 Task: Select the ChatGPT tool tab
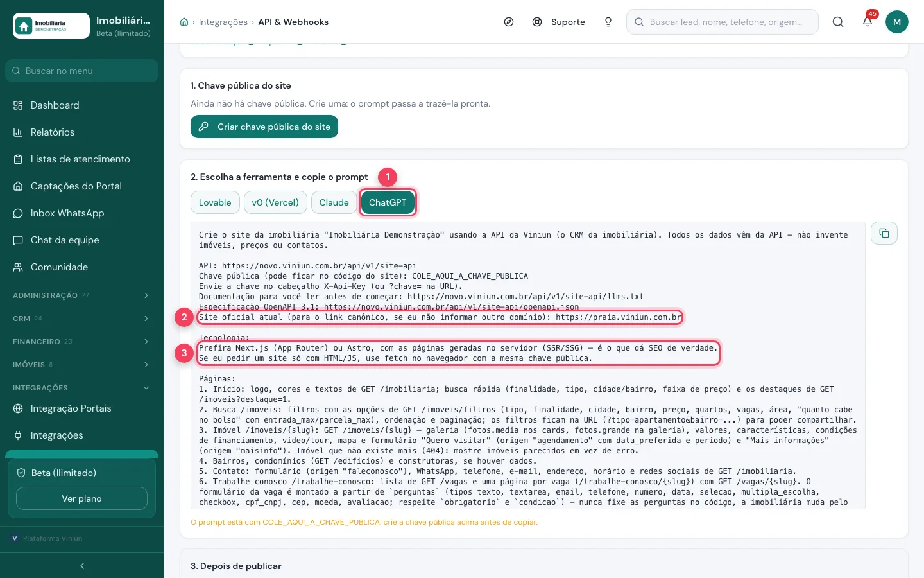388,202
